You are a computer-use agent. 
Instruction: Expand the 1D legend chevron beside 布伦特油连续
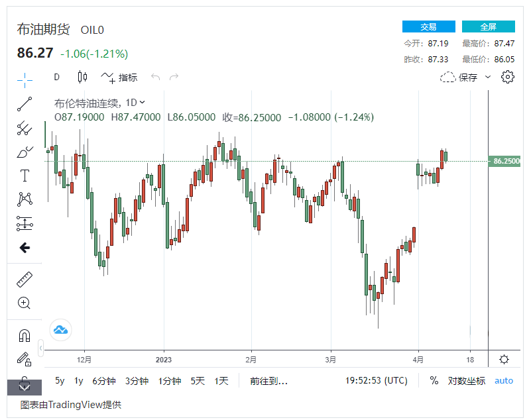click(143, 103)
